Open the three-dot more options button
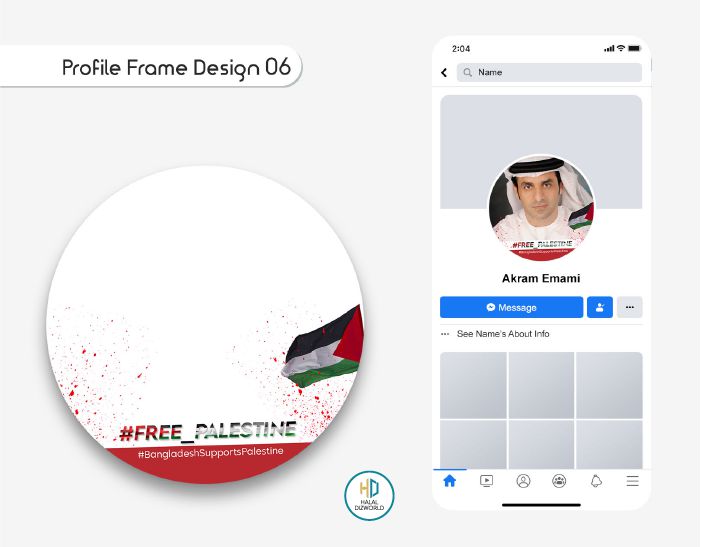Image resolution: width=701 pixels, height=547 pixels. coord(629,307)
